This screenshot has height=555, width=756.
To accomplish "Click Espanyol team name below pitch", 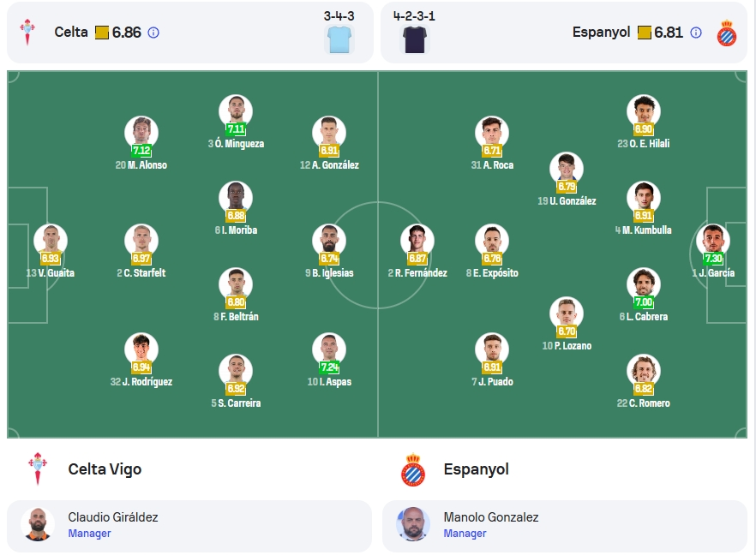I will (x=477, y=469).
